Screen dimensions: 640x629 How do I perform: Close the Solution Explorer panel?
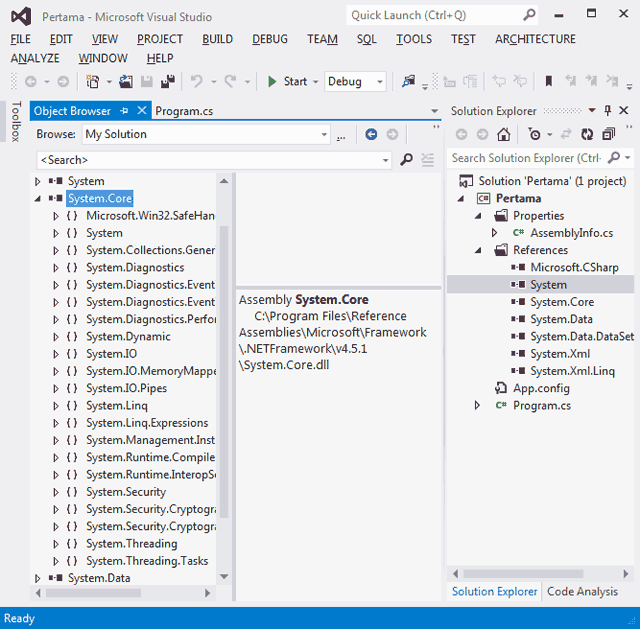click(x=624, y=111)
